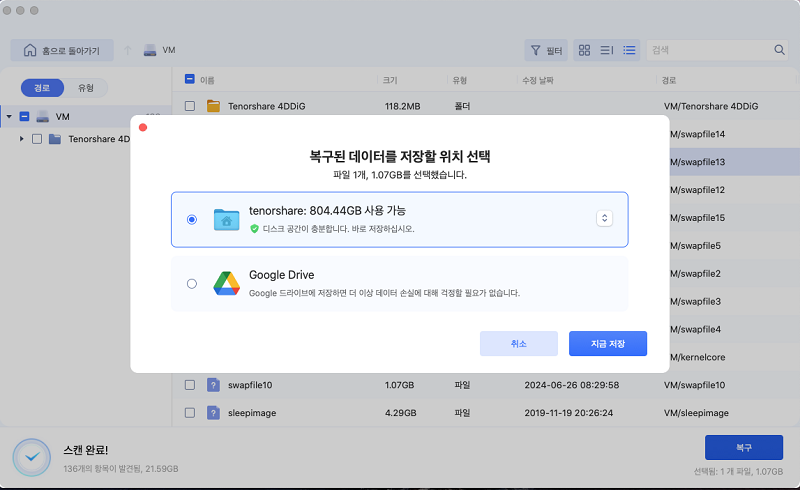Click the Google Drive logo icon

point(226,283)
